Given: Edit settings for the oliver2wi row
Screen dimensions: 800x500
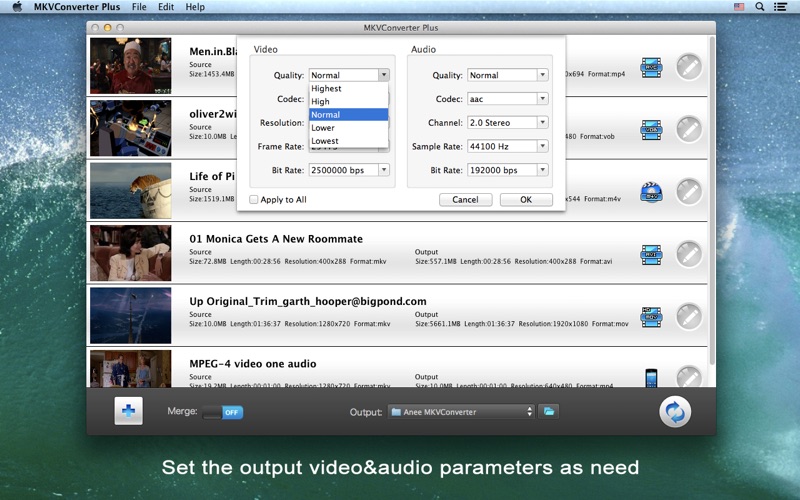Looking at the screenshot, I should (689, 130).
